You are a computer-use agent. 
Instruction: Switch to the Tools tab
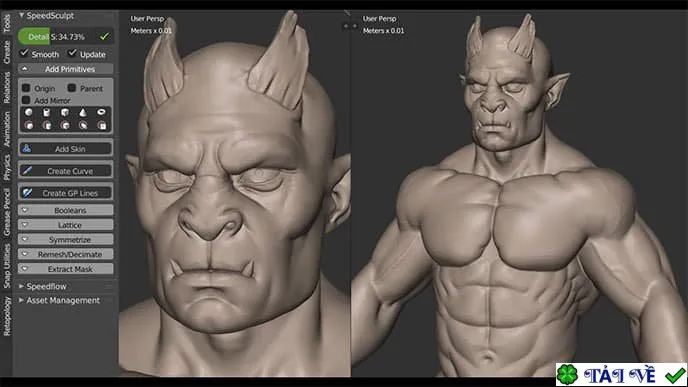(x=6, y=23)
